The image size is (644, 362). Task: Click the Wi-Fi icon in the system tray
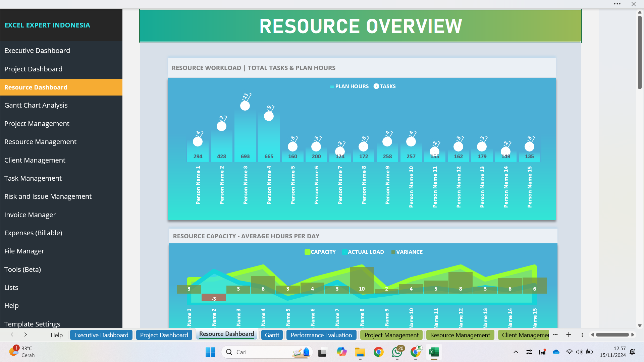point(569,352)
